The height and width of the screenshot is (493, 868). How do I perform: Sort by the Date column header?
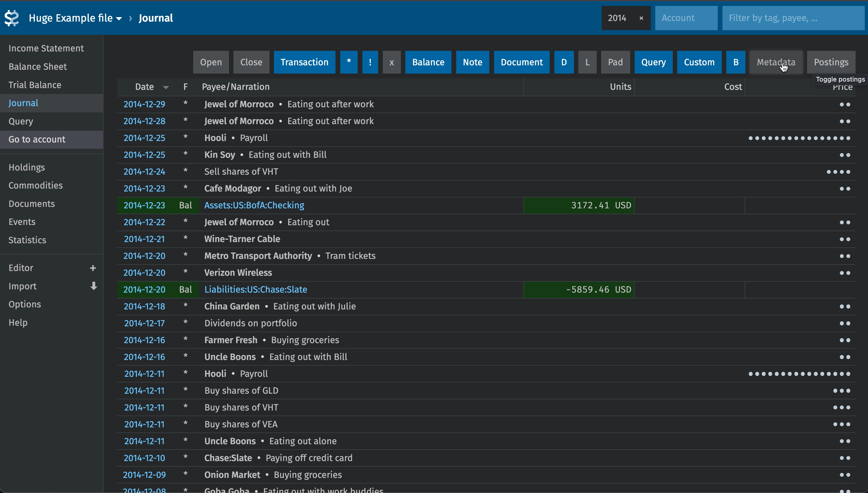point(144,87)
